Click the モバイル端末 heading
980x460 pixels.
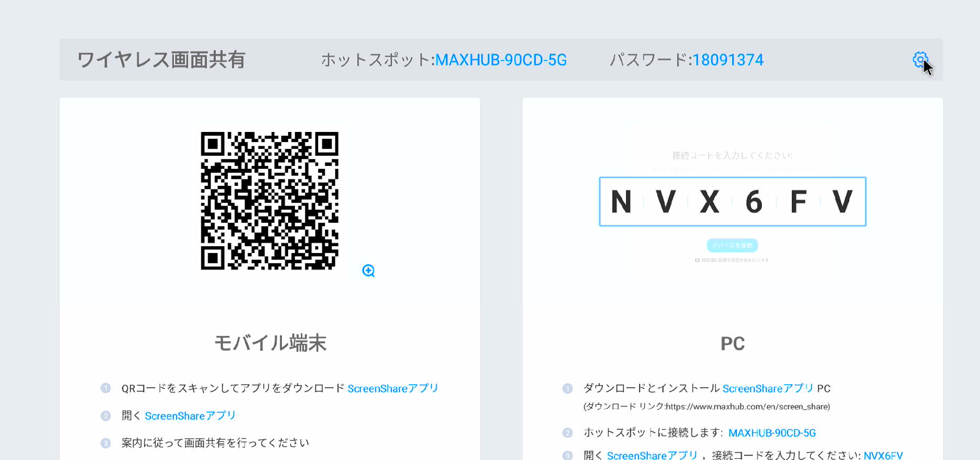click(x=270, y=343)
